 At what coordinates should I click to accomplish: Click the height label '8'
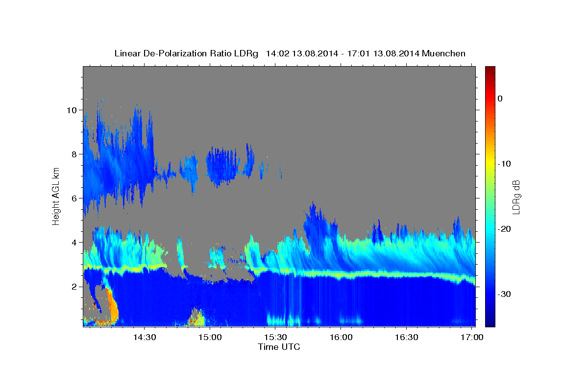point(73,154)
